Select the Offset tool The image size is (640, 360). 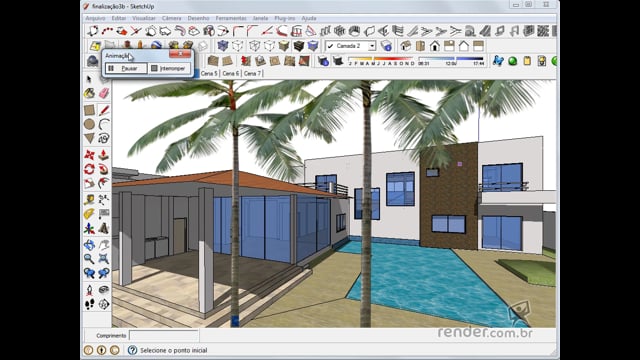(x=104, y=183)
